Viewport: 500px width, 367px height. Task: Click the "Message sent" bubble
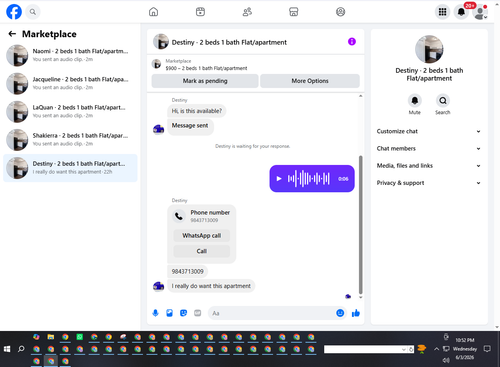click(190, 126)
